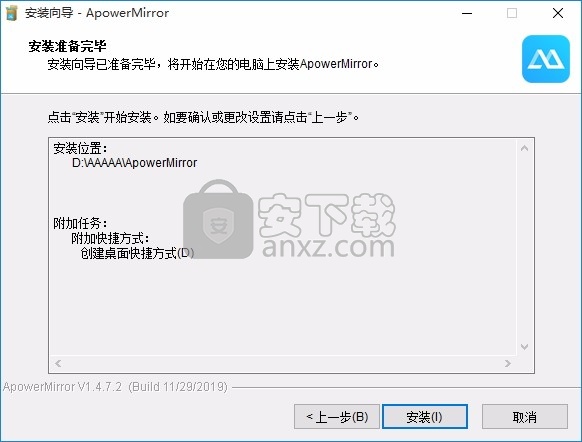
Task: Cancel setup with the 取消 button
Action: [524, 417]
